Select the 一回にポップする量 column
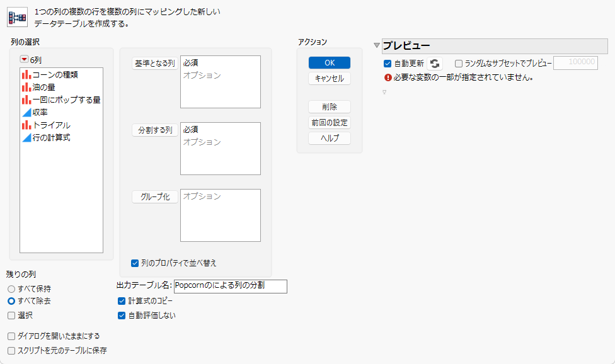615x364 pixels. (x=61, y=100)
